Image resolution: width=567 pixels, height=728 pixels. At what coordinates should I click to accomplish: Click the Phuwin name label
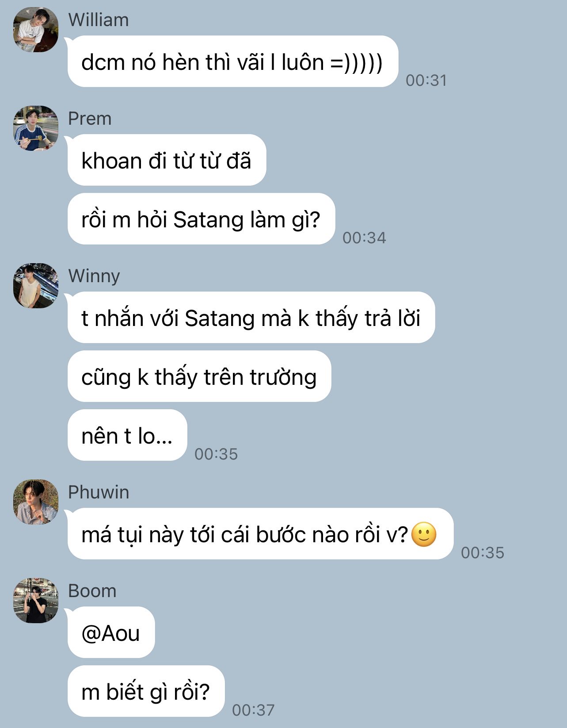pyautogui.click(x=99, y=492)
